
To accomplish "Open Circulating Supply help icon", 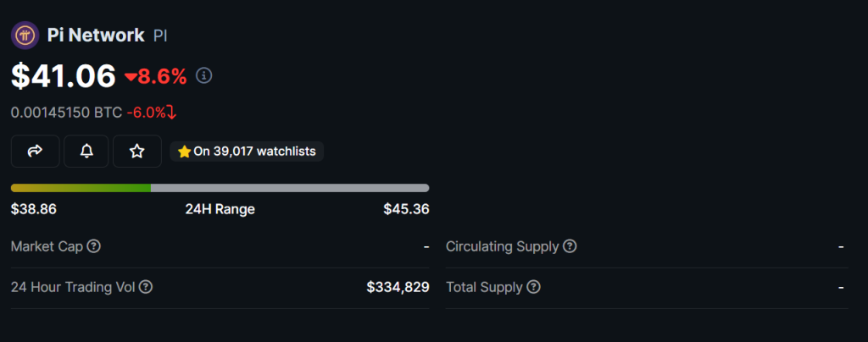I will click(570, 246).
